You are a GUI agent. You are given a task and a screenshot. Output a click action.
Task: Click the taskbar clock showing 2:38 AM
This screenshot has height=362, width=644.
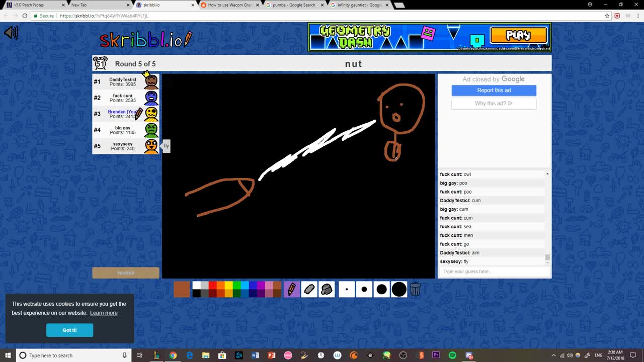tap(615, 355)
